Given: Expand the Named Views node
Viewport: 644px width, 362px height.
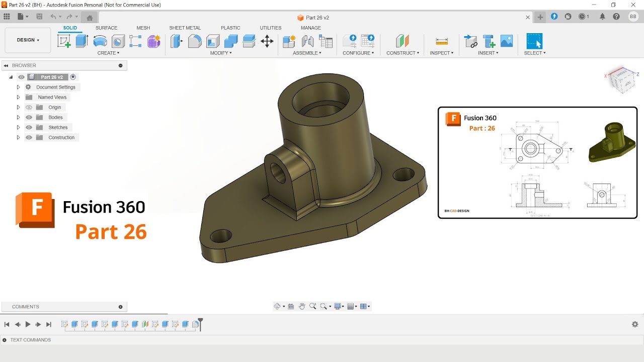Looking at the screenshot, I should click(x=19, y=97).
